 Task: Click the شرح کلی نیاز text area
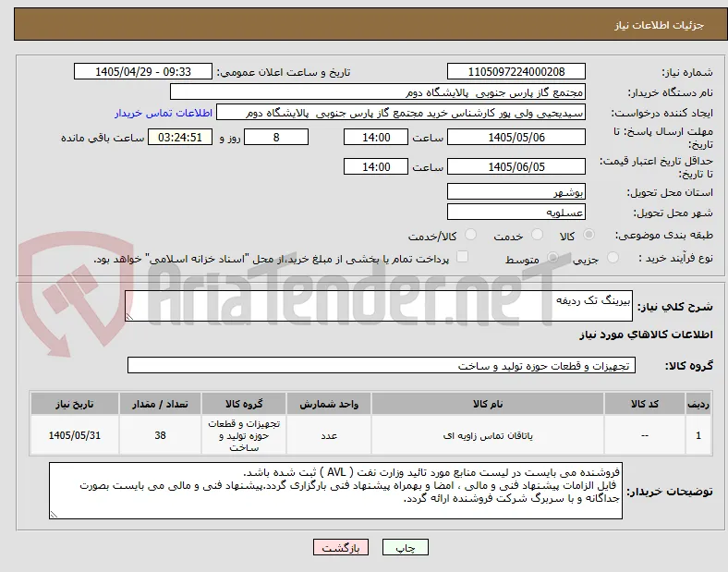[x=379, y=306]
